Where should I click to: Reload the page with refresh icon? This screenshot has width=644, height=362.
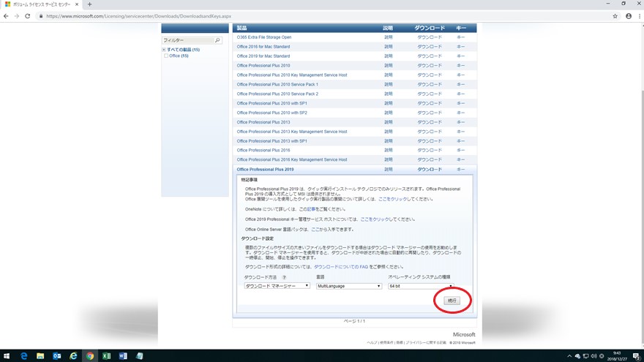[28, 16]
